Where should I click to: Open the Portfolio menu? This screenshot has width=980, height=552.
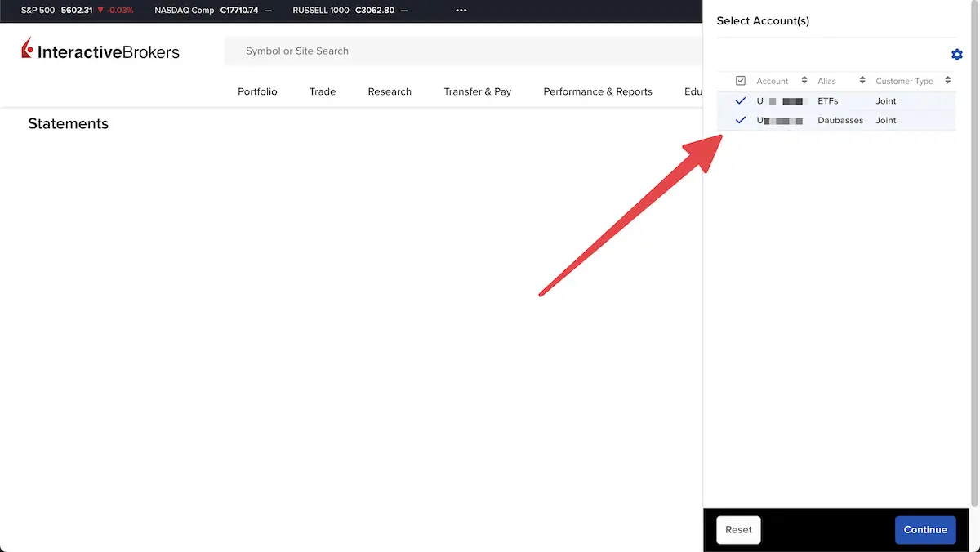click(x=257, y=91)
